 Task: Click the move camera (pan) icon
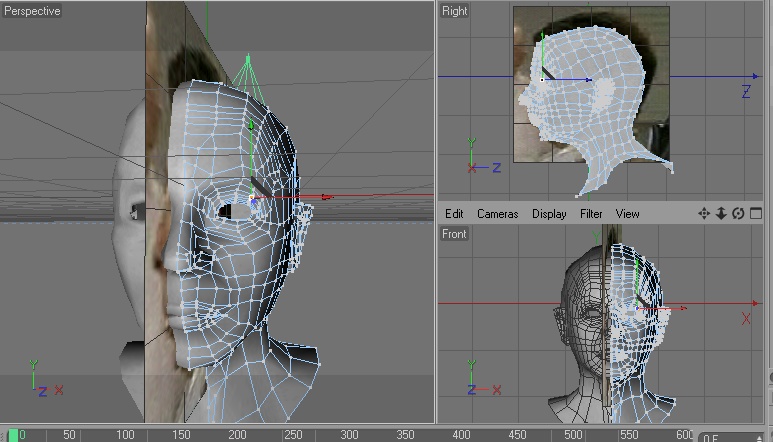tap(704, 213)
